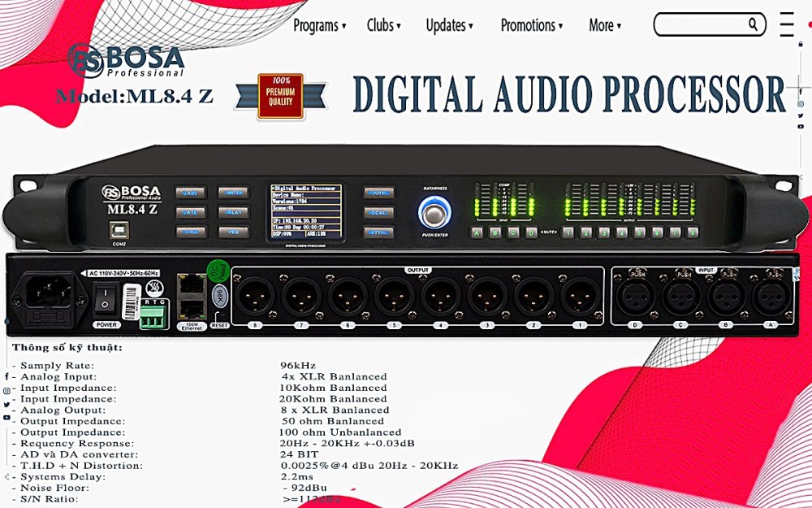Click the "T.H.D + N Distortion:" label

82,466
